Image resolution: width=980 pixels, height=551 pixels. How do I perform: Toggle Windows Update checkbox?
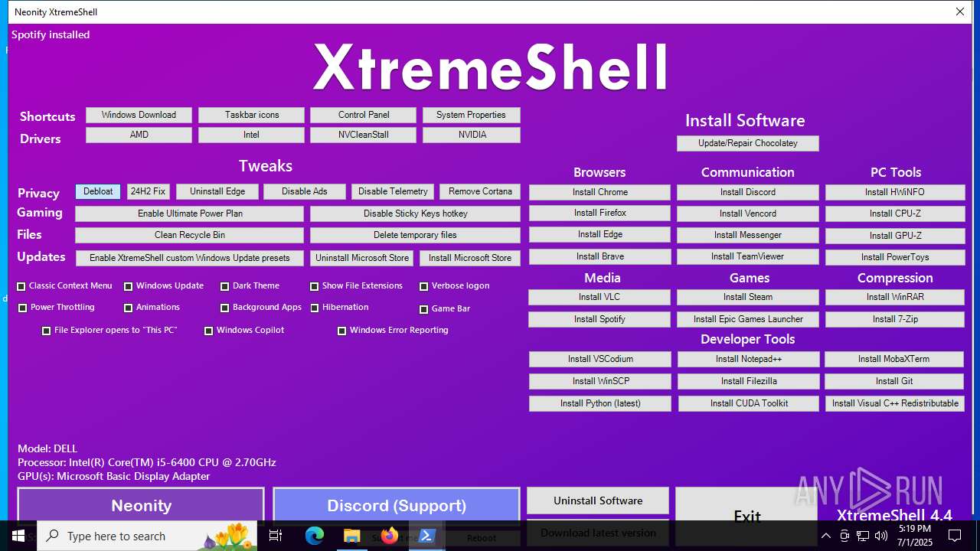(x=129, y=287)
